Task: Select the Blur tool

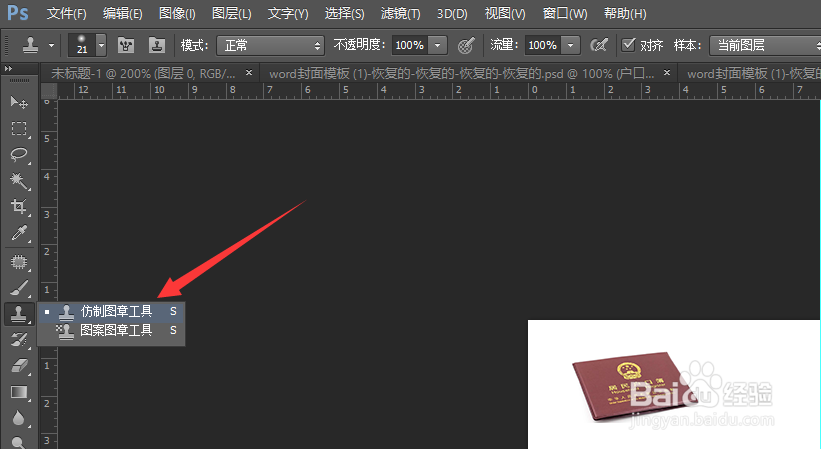Action: pos(19,418)
